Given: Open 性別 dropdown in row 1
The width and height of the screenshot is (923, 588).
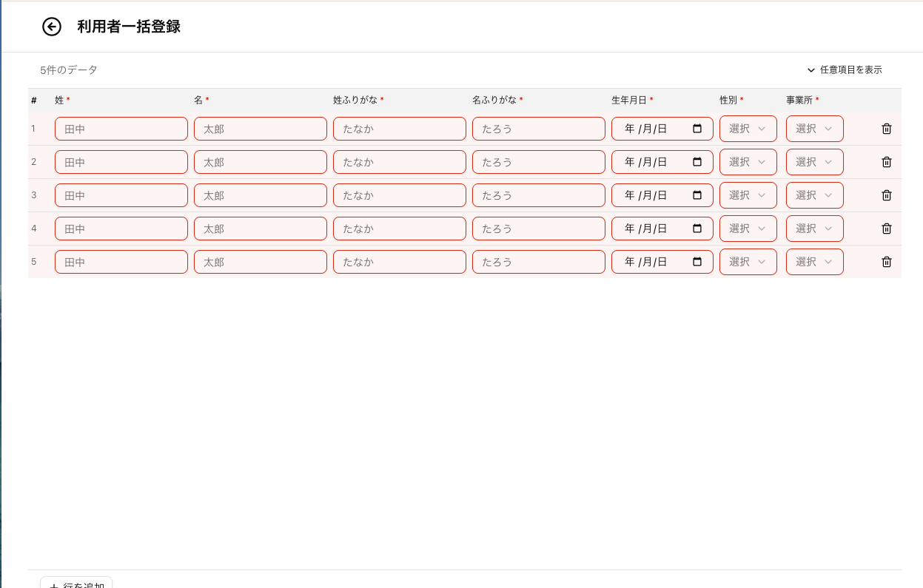Looking at the screenshot, I should (748, 129).
